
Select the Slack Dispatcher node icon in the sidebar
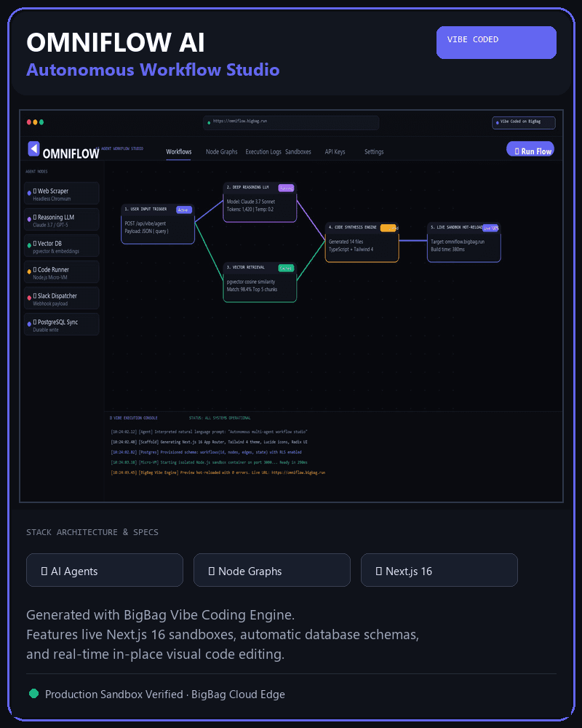29,298
